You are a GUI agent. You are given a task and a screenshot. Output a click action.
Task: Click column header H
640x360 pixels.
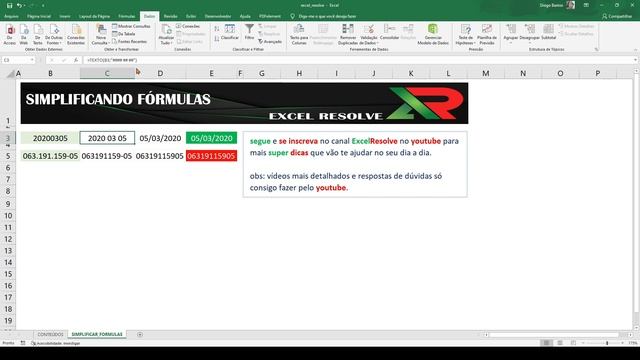(299, 73)
